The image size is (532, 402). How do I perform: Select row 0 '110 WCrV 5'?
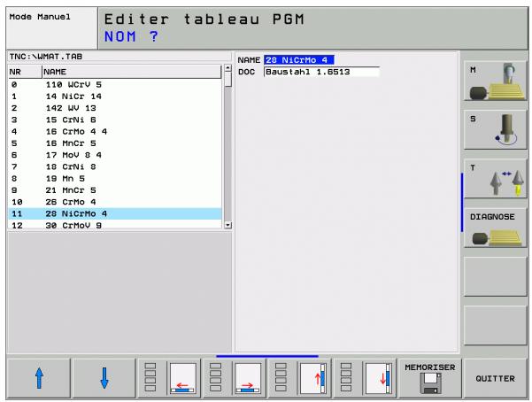[x=115, y=84]
